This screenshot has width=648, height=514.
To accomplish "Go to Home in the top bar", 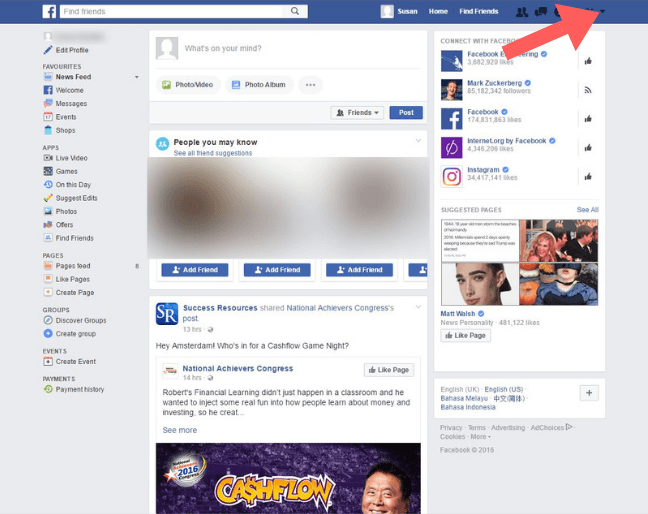I will [438, 11].
